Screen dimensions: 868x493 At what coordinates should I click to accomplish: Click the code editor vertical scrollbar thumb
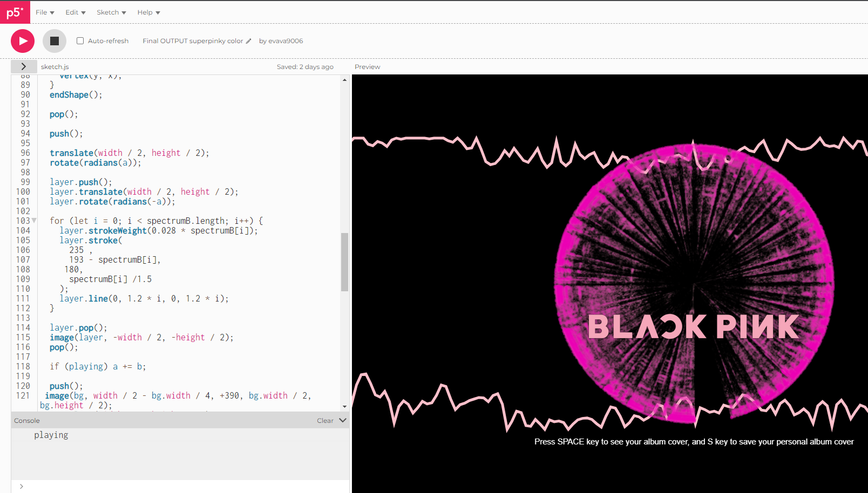pyautogui.click(x=344, y=262)
